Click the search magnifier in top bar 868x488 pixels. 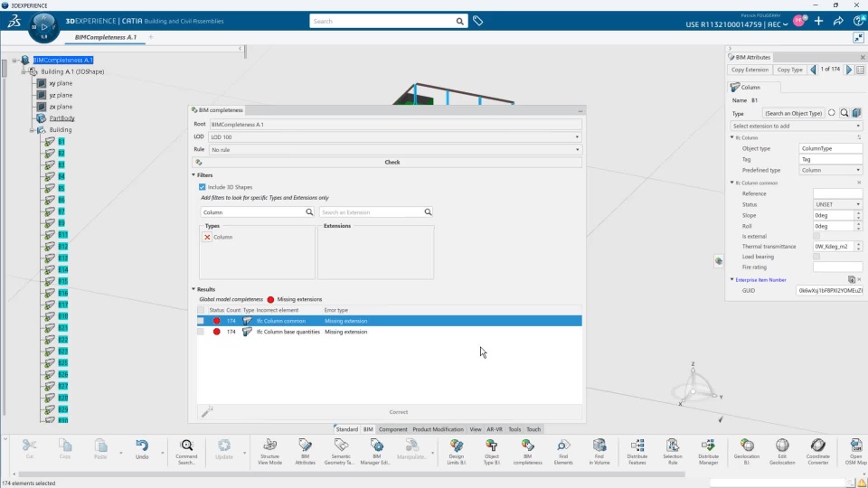(459, 21)
